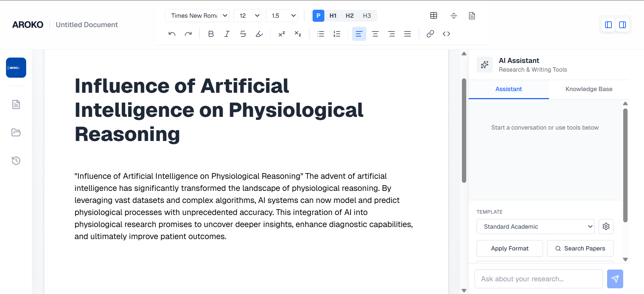
Task: Open template settings gear icon
Action: 606,227
